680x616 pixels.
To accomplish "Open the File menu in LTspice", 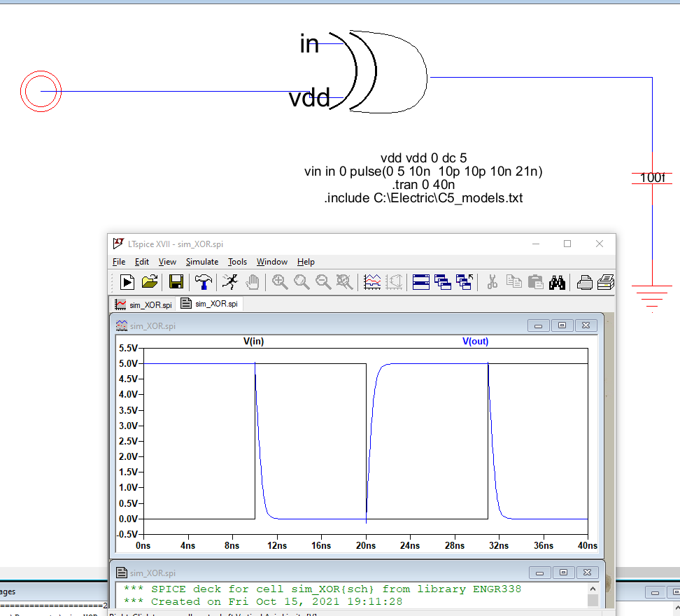I will pyautogui.click(x=119, y=262).
